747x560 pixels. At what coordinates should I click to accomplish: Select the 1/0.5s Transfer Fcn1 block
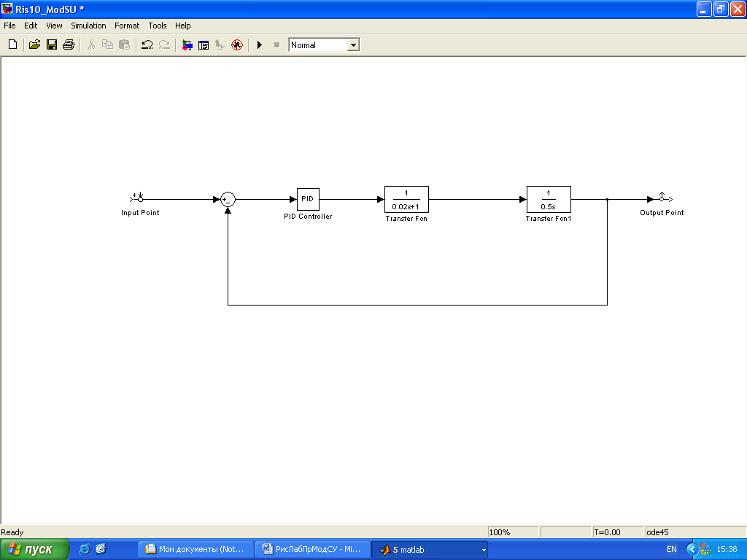click(x=549, y=200)
